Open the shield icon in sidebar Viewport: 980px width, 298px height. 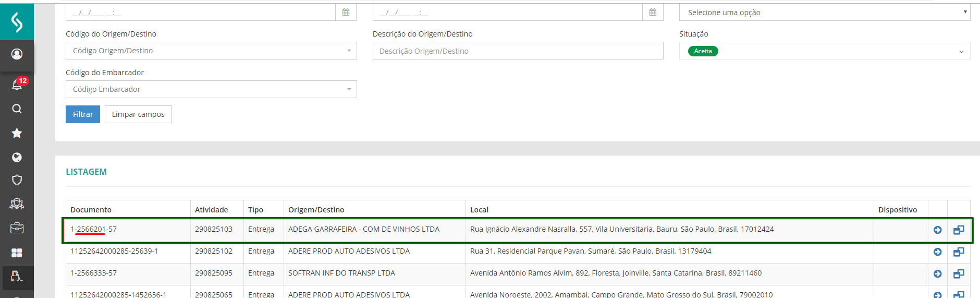pyautogui.click(x=17, y=180)
